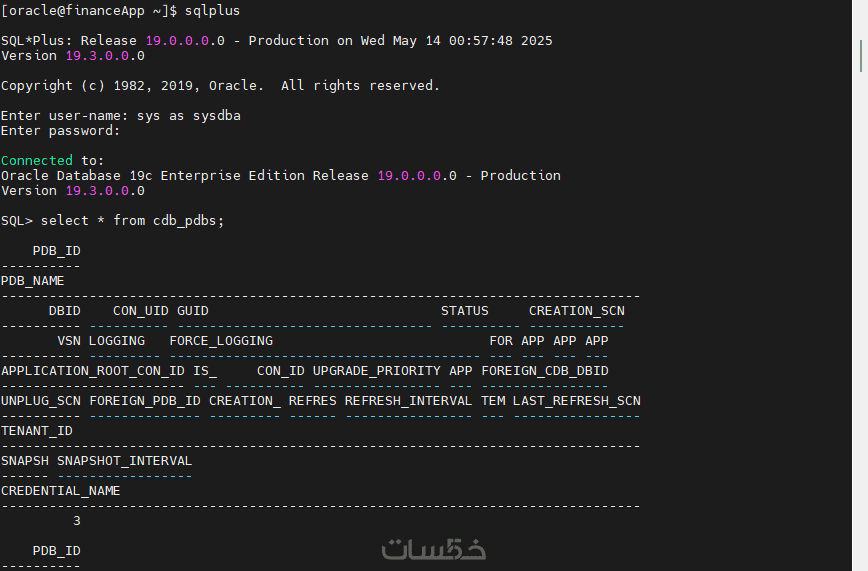The width and height of the screenshot is (868, 571).
Task: Click the 'CREDENTIAL_NAME' column header
Action: [60, 491]
